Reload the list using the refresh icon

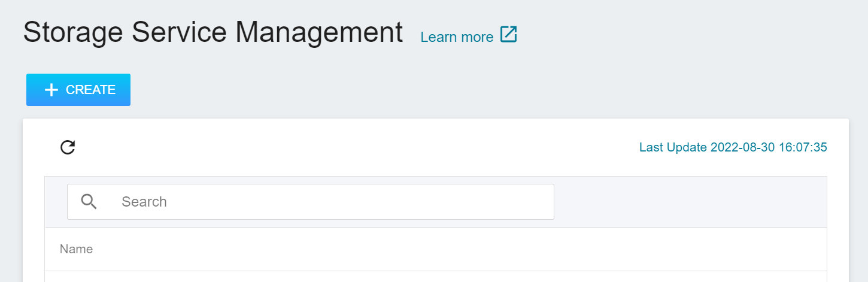68,147
